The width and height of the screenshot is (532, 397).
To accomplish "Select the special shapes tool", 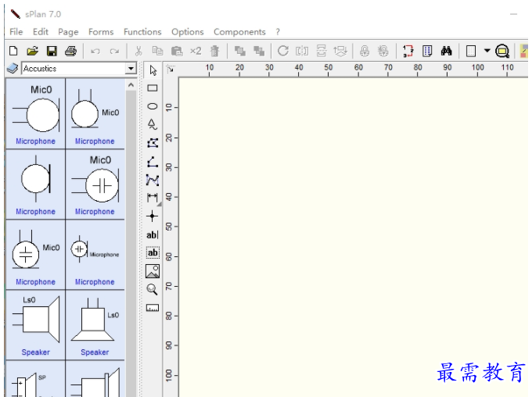I will click(153, 124).
